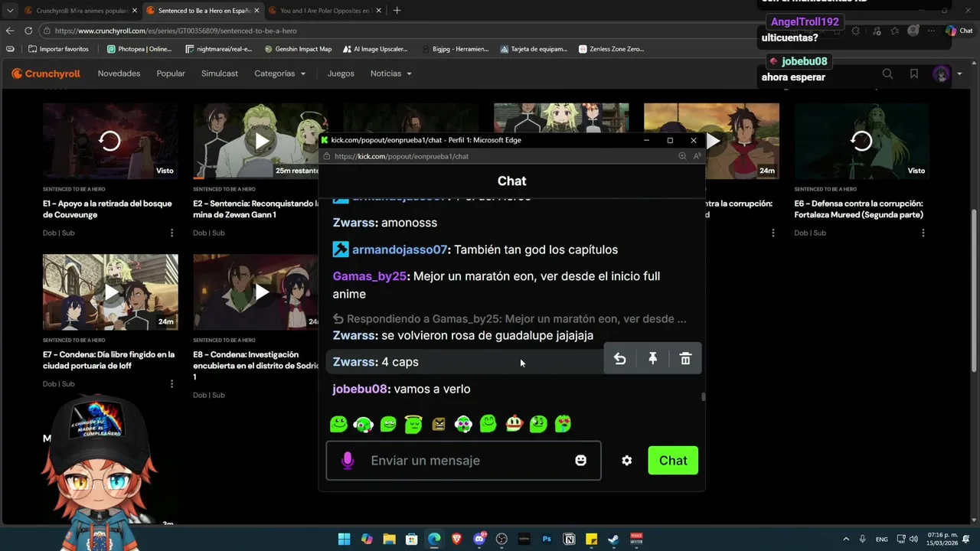This screenshot has width=980, height=551.
Task: Activate the purple microphone voice input
Action: (x=348, y=461)
